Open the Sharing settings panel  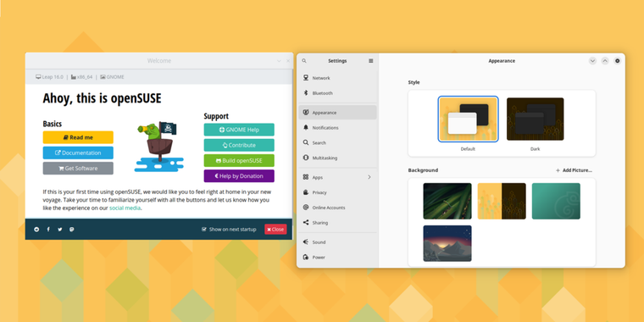pyautogui.click(x=337, y=223)
